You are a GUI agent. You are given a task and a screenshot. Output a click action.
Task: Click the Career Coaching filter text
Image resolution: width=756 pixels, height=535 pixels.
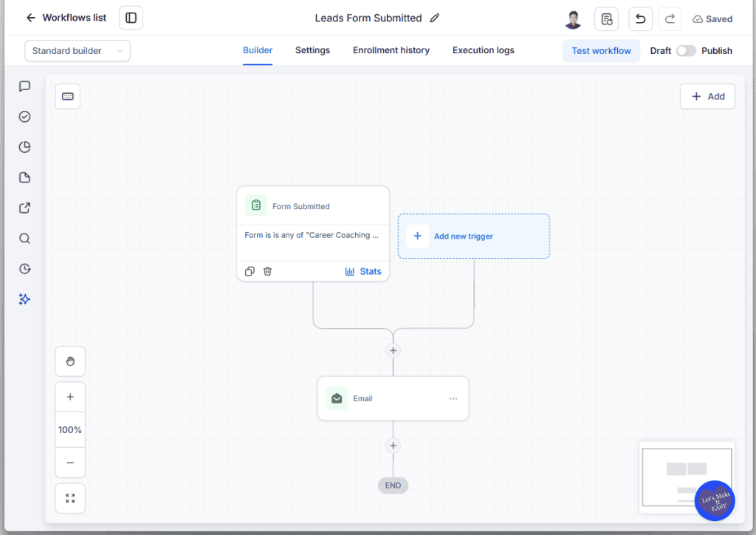click(x=312, y=235)
